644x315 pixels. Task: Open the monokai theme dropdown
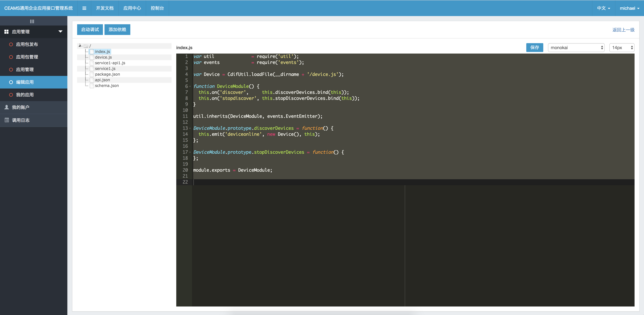pyautogui.click(x=576, y=48)
